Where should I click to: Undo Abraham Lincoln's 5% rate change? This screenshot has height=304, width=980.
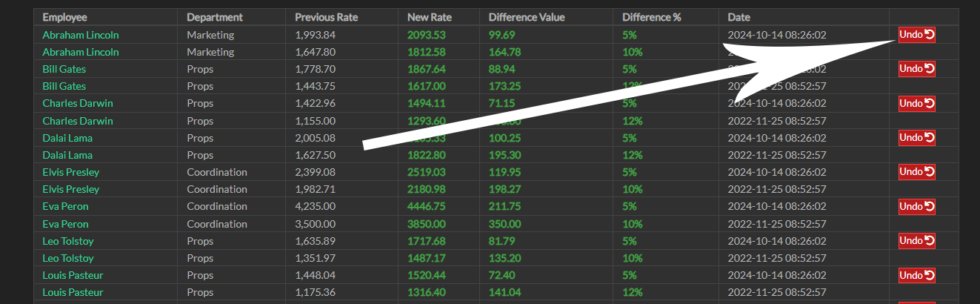(916, 35)
